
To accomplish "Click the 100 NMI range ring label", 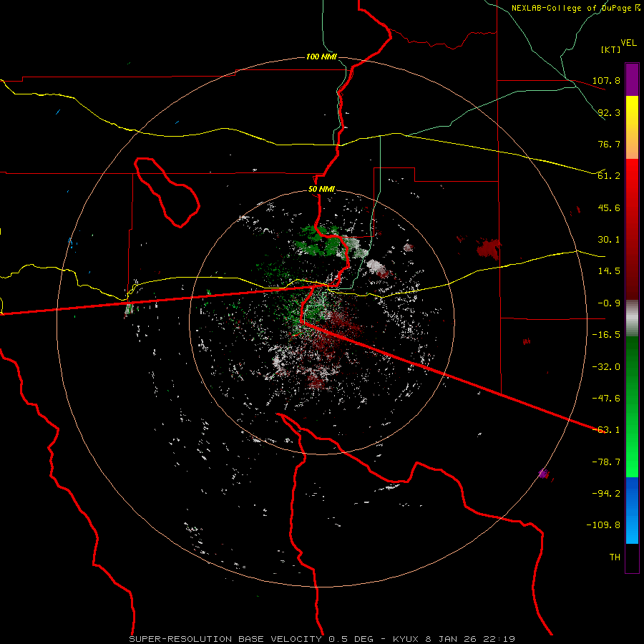I will pyautogui.click(x=321, y=57).
